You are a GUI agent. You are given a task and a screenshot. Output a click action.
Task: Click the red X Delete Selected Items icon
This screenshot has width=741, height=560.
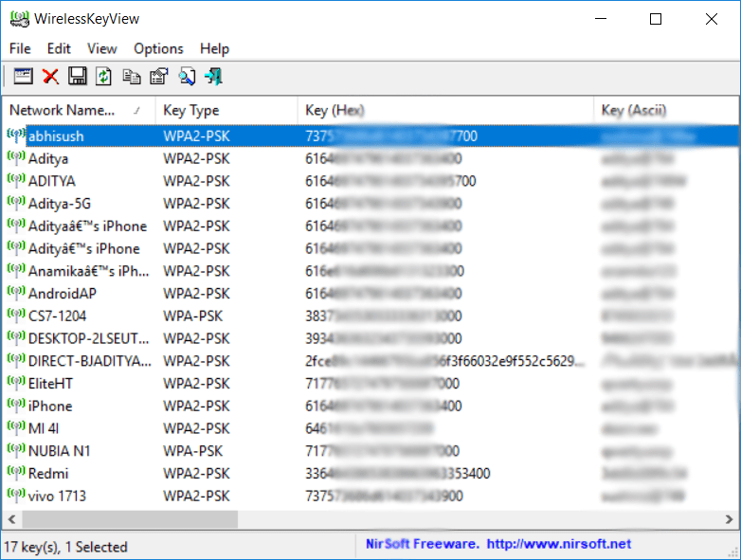(50, 76)
